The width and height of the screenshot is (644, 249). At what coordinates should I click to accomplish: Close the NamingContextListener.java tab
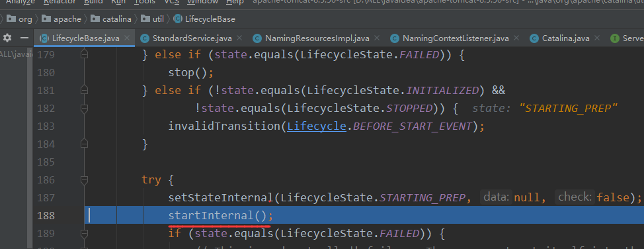[x=516, y=38]
